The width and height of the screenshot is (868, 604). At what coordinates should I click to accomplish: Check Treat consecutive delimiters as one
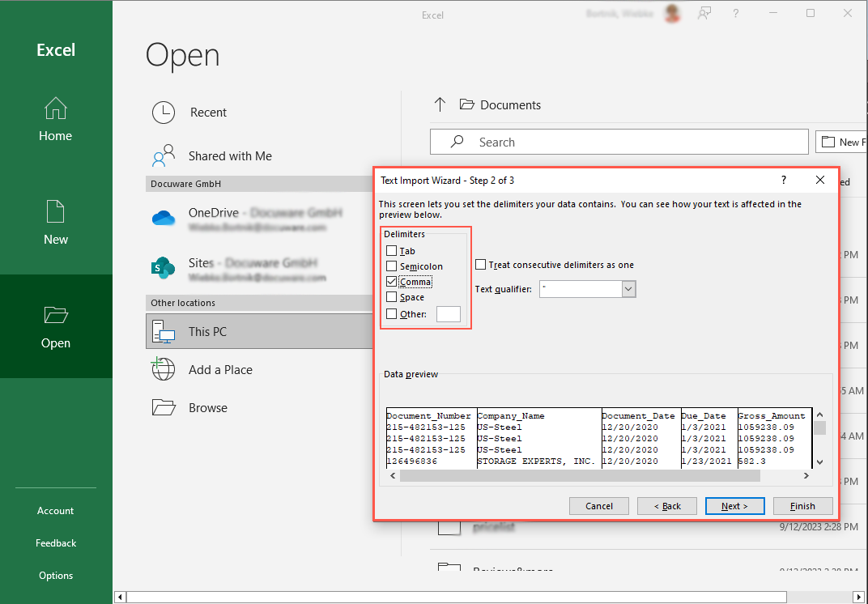(480, 264)
